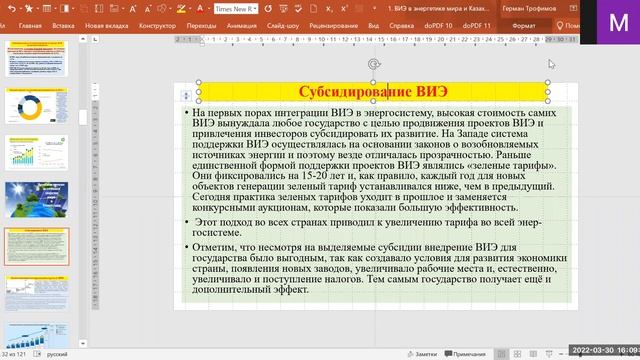Click the Undo arrow icon
Viewport: 640px width, 360px height.
[x=11, y=9]
